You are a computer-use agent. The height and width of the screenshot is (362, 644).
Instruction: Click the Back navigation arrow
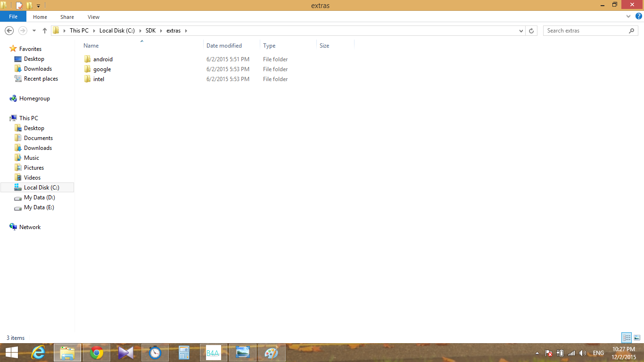point(9,31)
